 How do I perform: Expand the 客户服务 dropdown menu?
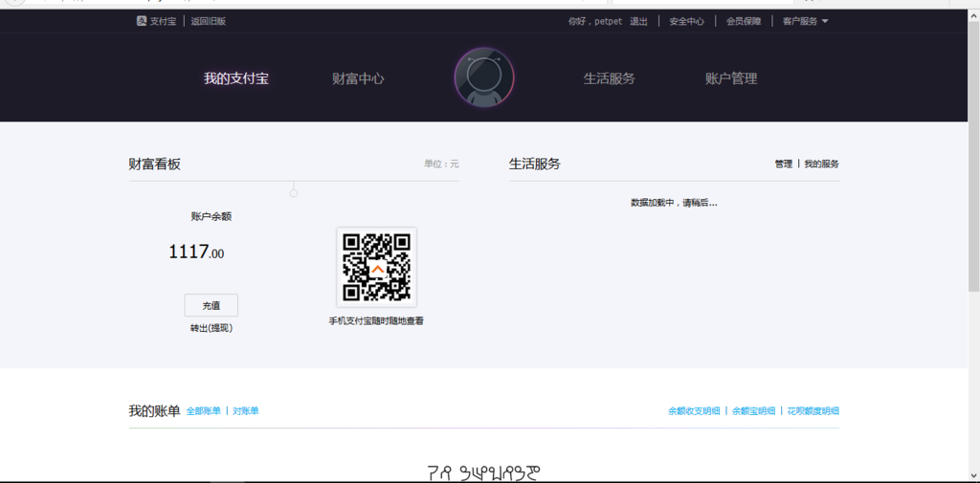[x=805, y=21]
